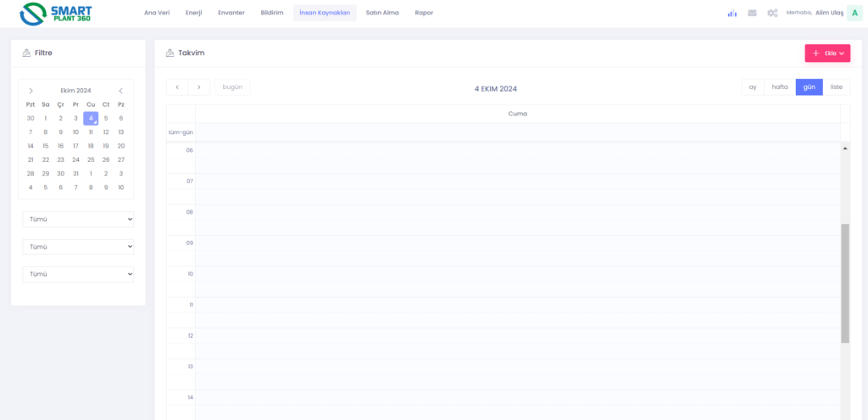Screen dimensions: 868x420
Task: Open the 'Envanter' menu
Action: [x=231, y=13]
